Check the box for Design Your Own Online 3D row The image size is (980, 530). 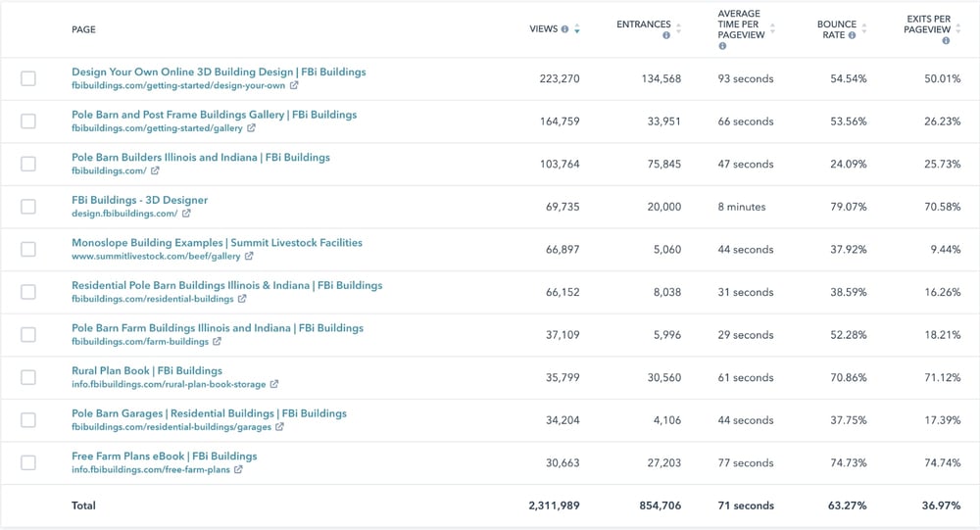(x=28, y=78)
